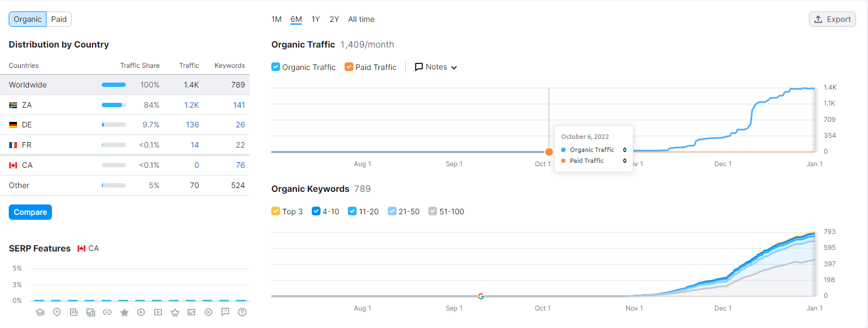Choose the All time range
868x328 pixels.
coord(361,19)
